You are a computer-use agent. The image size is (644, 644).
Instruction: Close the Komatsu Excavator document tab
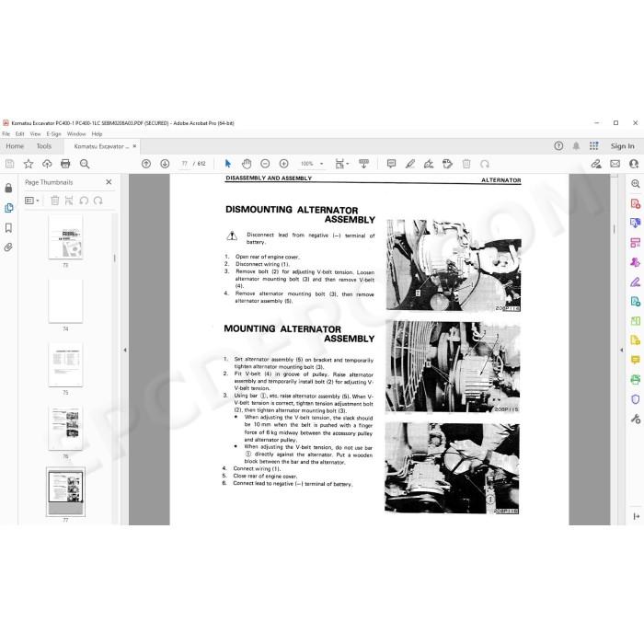(x=134, y=145)
